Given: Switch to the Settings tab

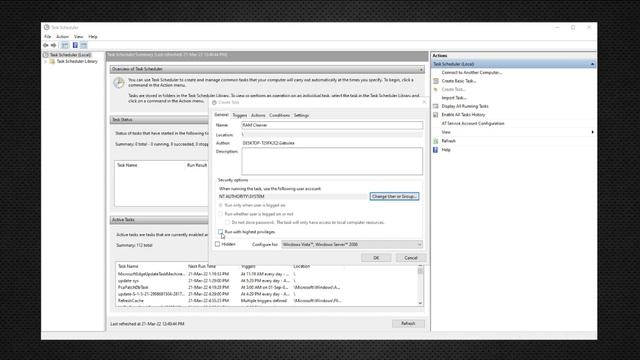Looking at the screenshot, I should [x=301, y=116].
